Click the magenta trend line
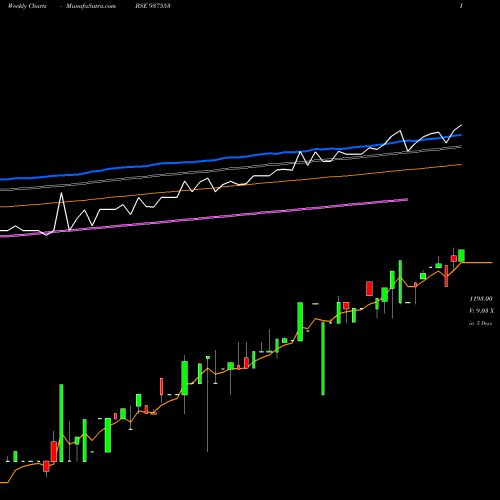Image resolution: width=500 pixels, height=500 pixels. pos(203,218)
